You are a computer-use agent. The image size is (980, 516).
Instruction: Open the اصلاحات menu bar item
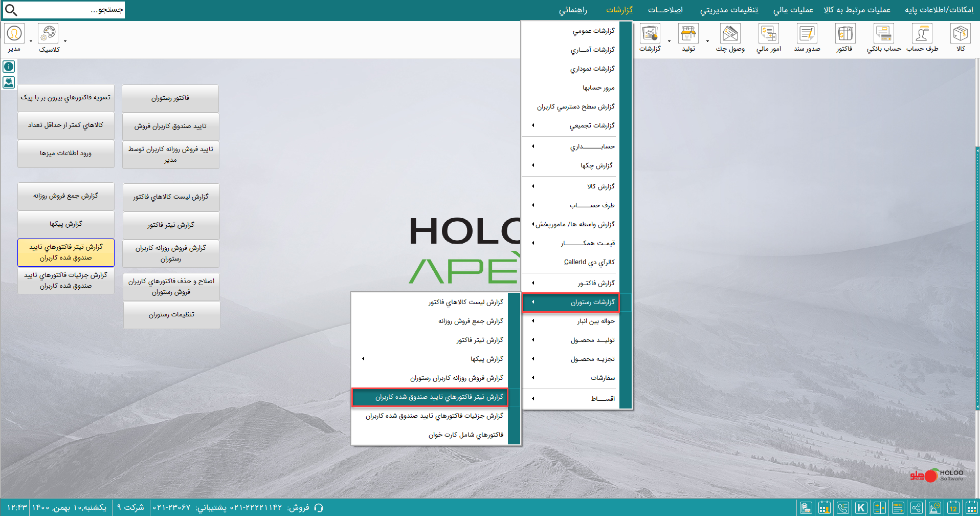[665, 10]
